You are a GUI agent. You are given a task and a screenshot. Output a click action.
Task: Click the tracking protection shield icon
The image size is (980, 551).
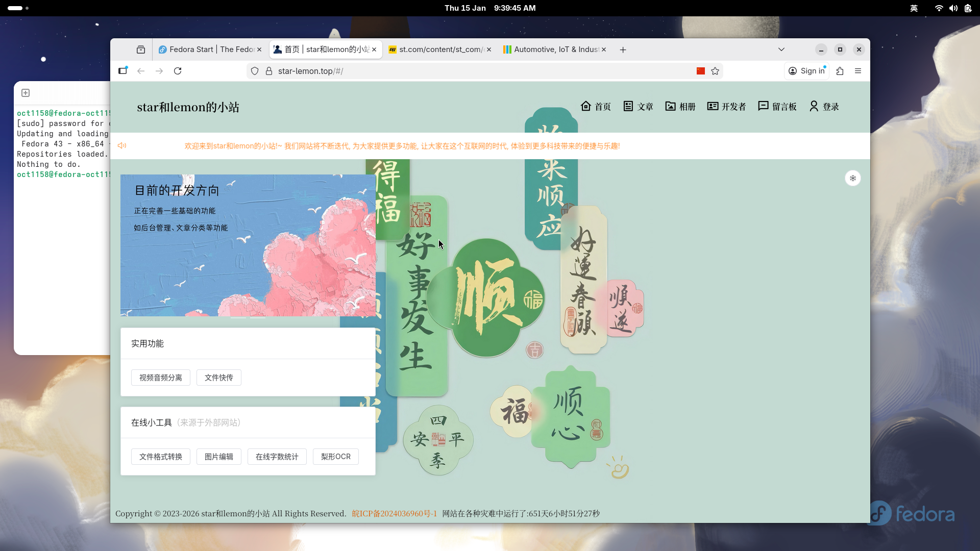coord(255,71)
